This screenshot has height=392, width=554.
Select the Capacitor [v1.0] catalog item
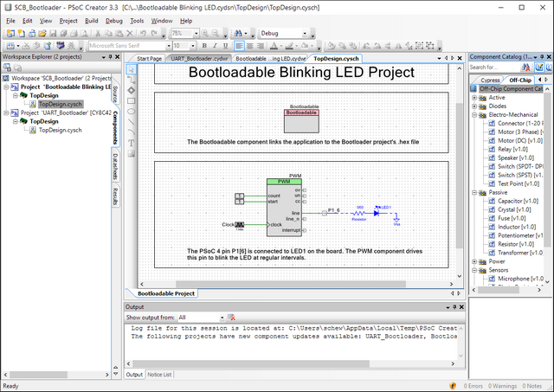(518, 201)
